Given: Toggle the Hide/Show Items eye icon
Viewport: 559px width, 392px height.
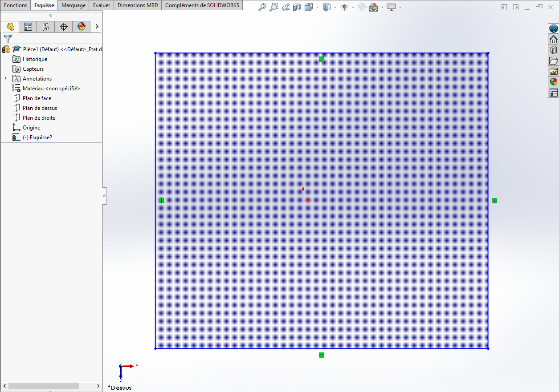Looking at the screenshot, I should (344, 7).
